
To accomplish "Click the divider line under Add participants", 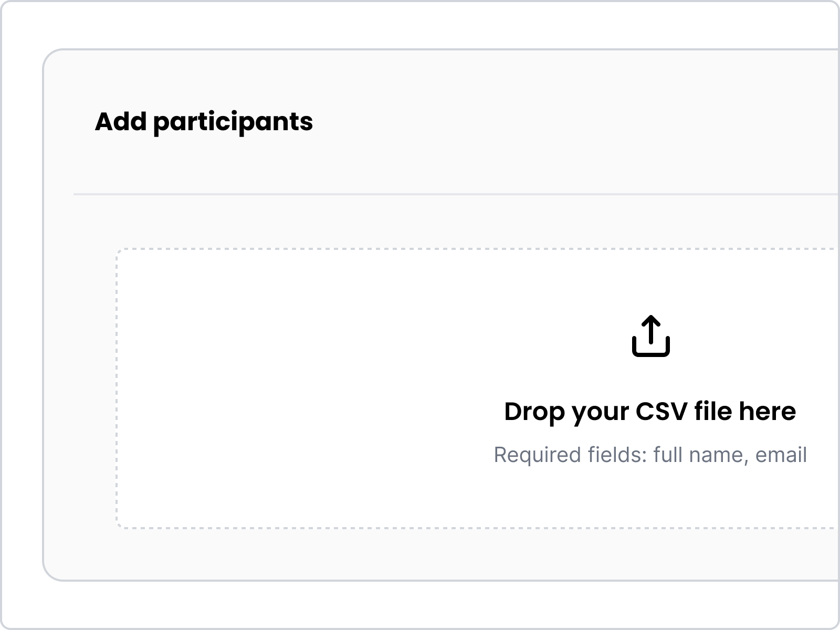I will coord(420,194).
